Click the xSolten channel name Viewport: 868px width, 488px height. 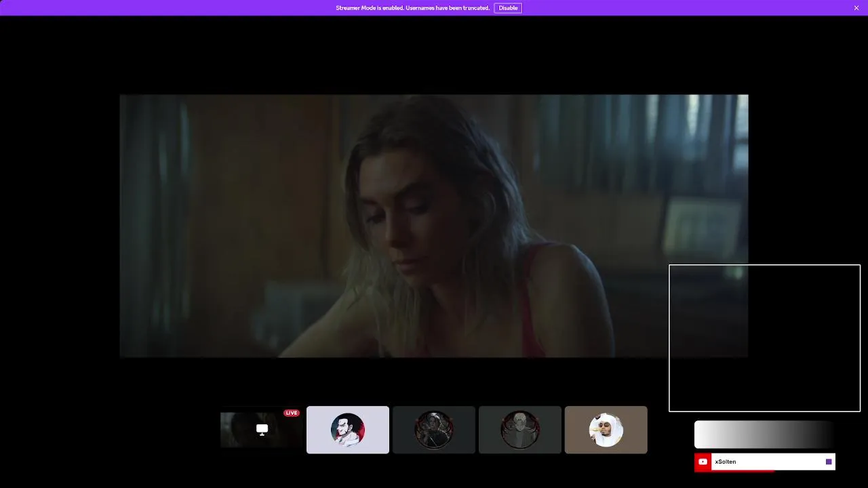pos(725,462)
